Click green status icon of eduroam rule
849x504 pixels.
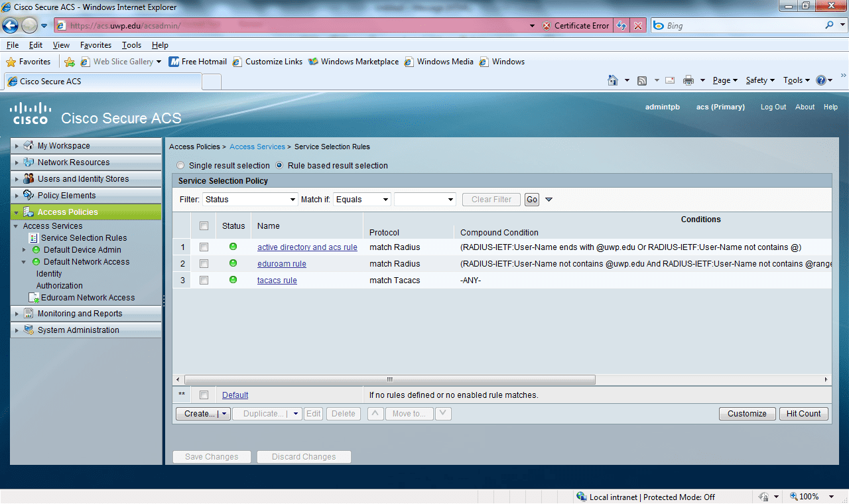(x=233, y=263)
